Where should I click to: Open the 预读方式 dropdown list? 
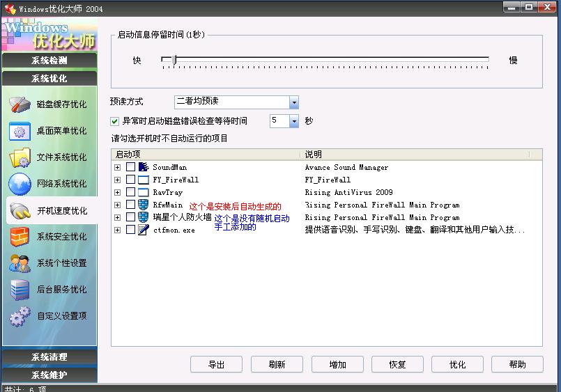(293, 102)
